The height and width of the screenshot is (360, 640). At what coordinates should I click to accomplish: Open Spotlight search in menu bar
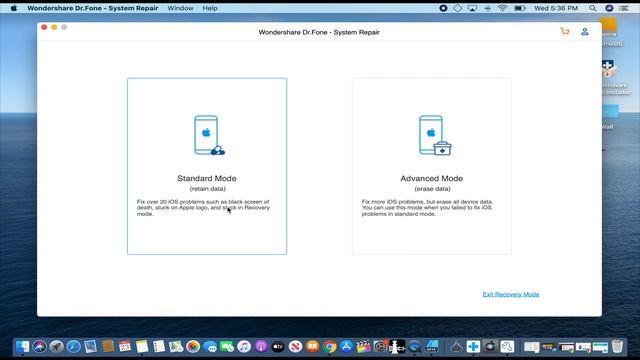(593, 8)
